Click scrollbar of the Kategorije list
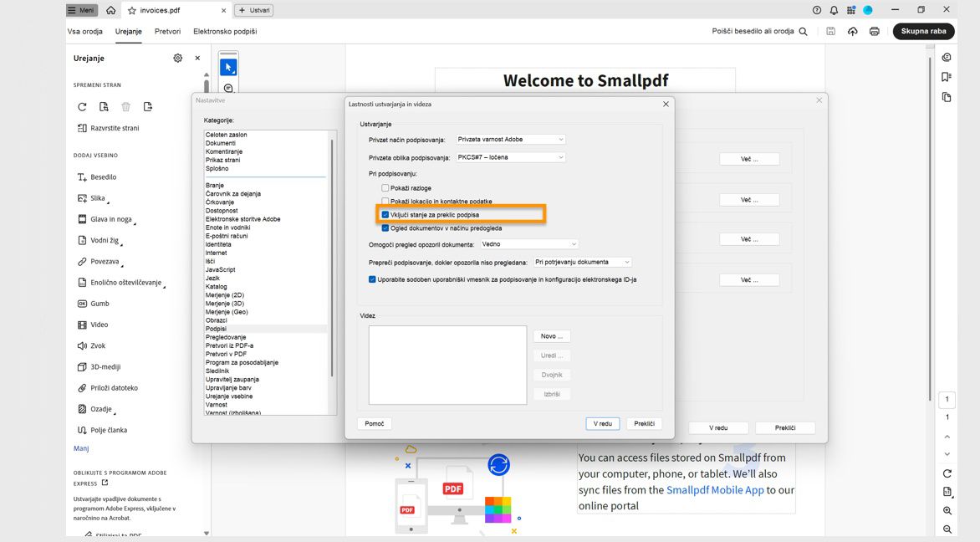 (331, 257)
